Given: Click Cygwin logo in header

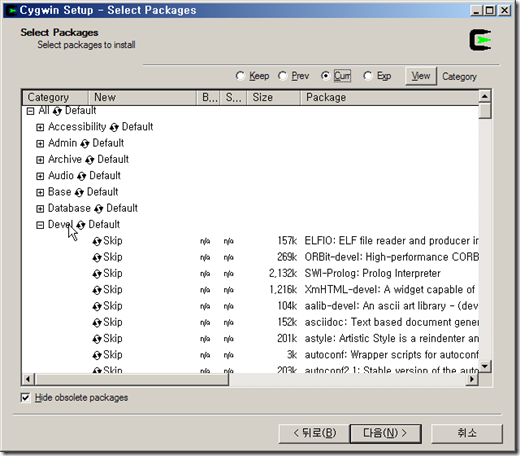Looking at the screenshot, I should [x=480, y=40].
